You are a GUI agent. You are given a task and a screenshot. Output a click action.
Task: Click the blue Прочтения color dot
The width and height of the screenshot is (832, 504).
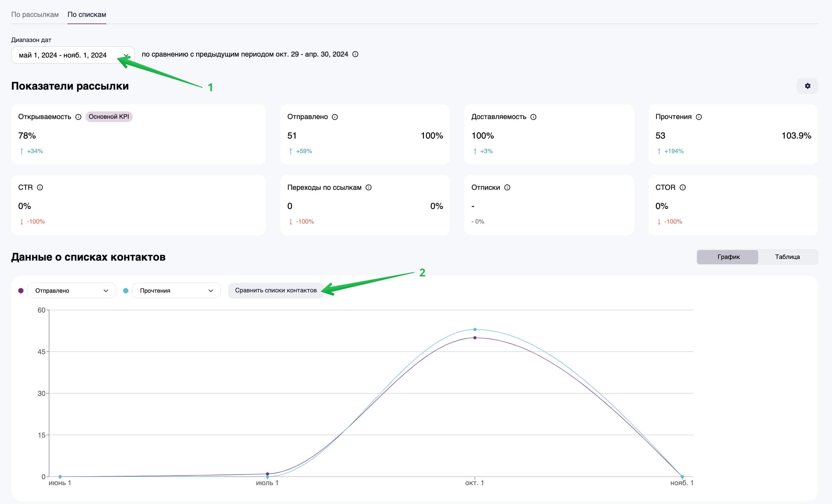[x=126, y=291]
